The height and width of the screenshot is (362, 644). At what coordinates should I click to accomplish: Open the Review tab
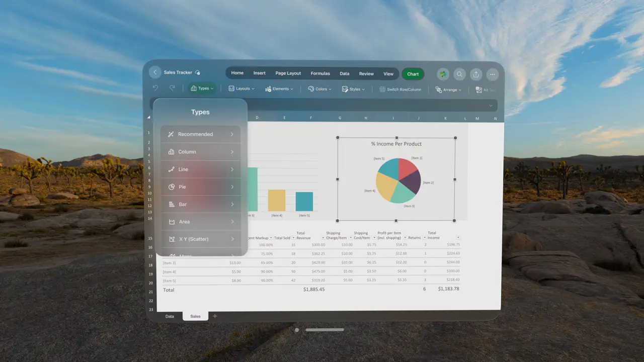coord(366,73)
